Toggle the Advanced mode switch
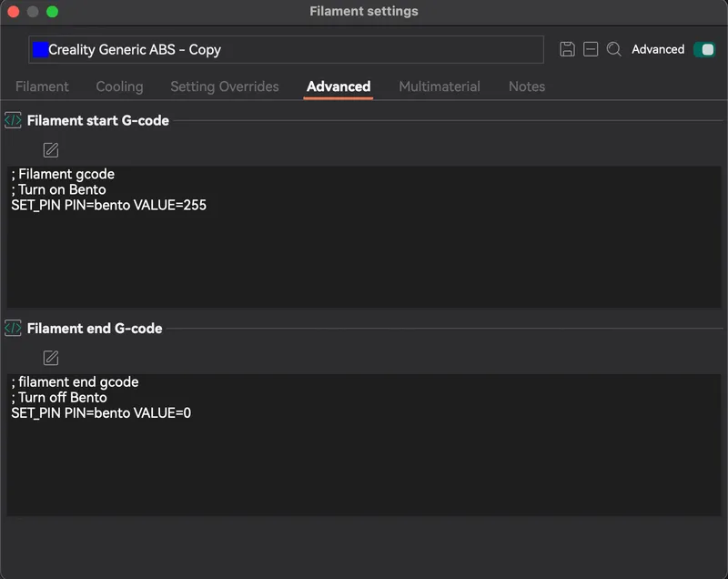 pos(704,49)
